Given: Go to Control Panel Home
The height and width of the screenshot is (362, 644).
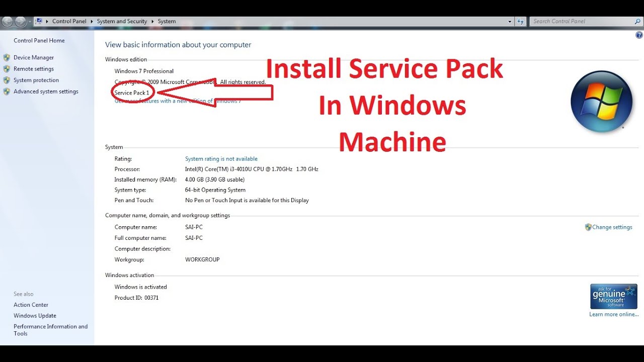Looking at the screenshot, I should [39, 41].
